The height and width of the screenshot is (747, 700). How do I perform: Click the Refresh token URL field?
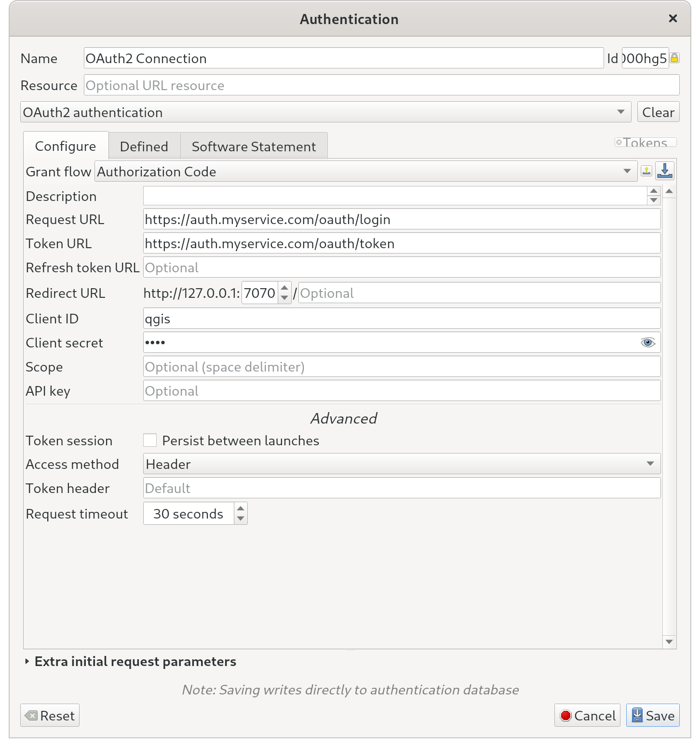[402, 267]
